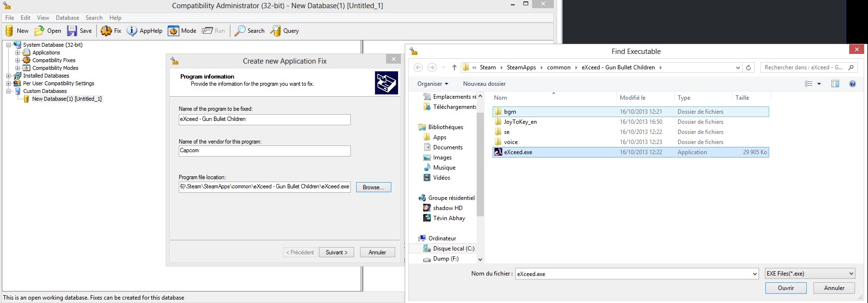
Task: Select New Database(1) [Untitled_1] in tree
Action: pyautogui.click(x=67, y=99)
